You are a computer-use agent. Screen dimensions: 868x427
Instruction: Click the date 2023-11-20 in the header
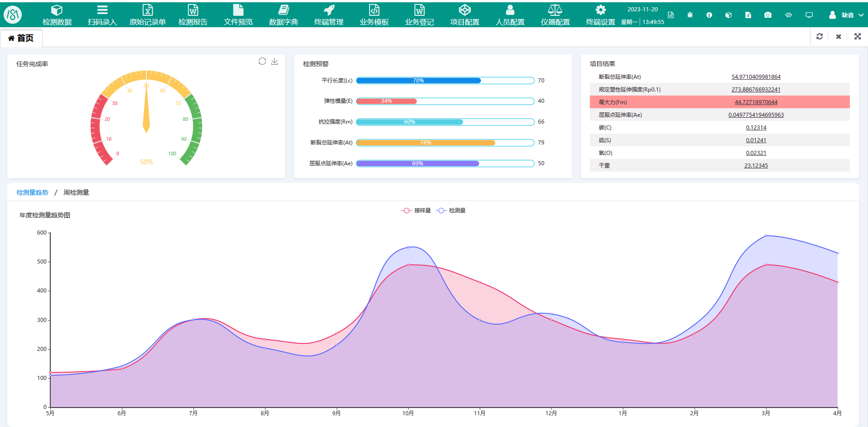pyautogui.click(x=642, y=10)
